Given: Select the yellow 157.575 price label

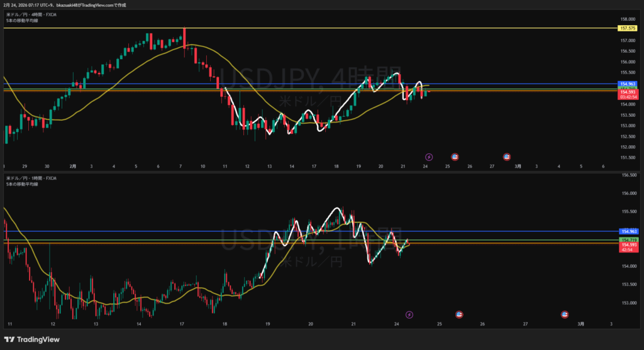Looking at the screenshot, I should pyautogui.click(x=628, y=28).
